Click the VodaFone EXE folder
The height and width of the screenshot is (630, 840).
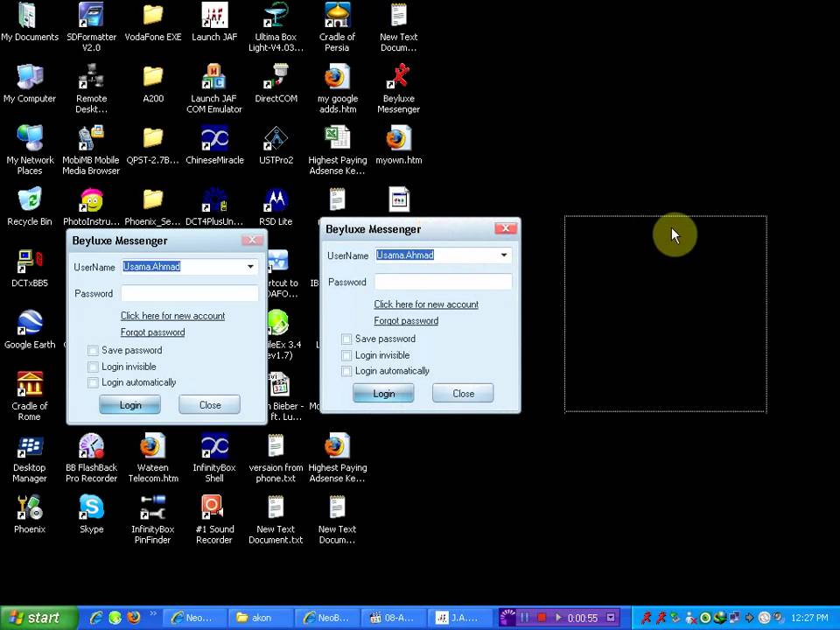(x=152, y=21)
